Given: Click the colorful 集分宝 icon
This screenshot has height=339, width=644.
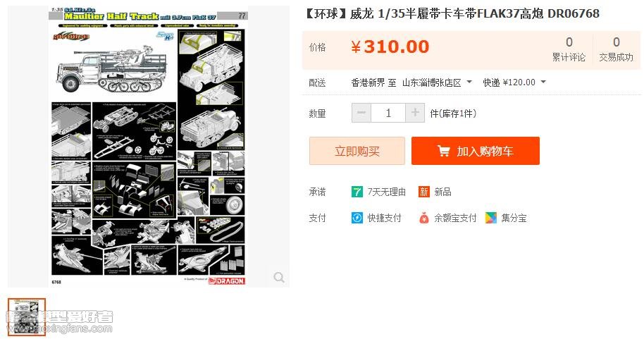Looking at the screenshot, I should pos(491,218).
